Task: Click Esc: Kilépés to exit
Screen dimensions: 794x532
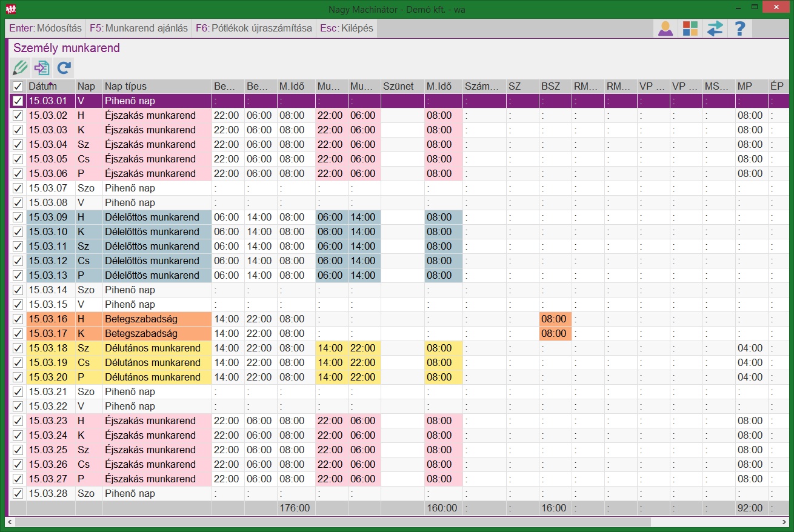Action: (346, 28)
